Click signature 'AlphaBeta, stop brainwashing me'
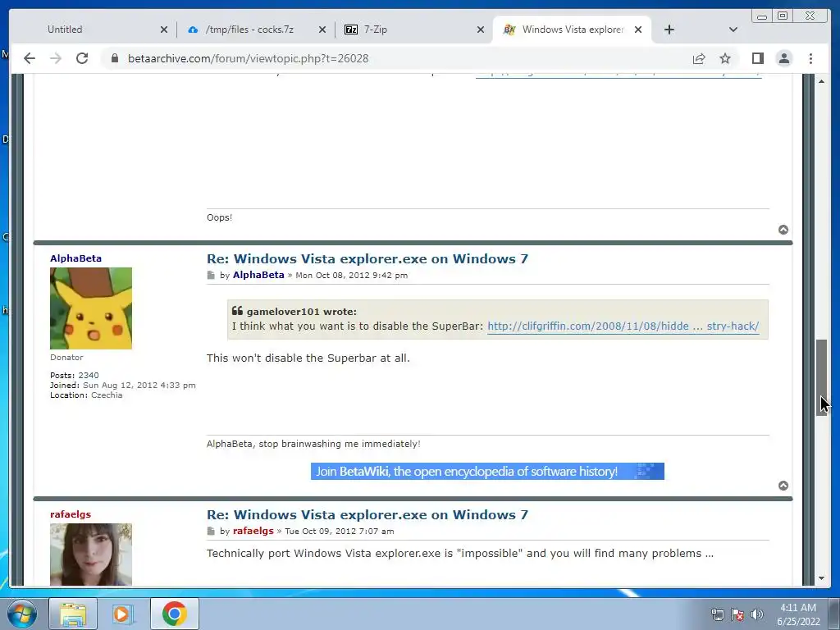This screenshot has width=840, height=630. [313, 444]
